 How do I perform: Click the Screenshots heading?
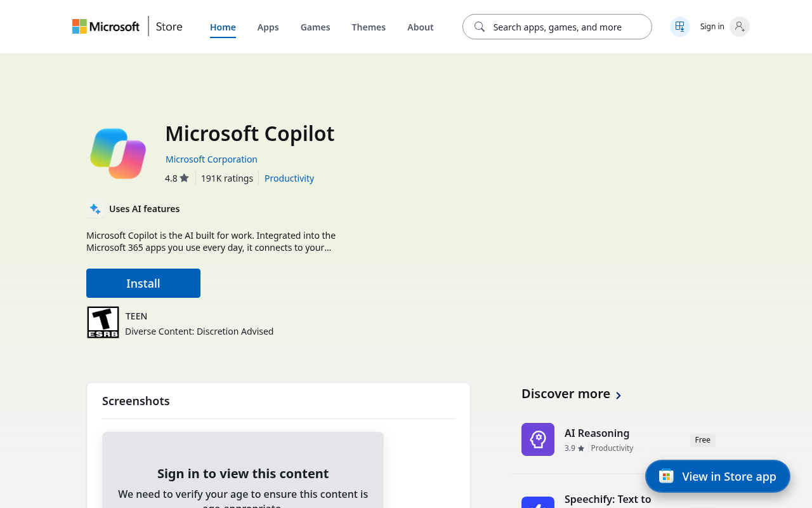(136, 401)
